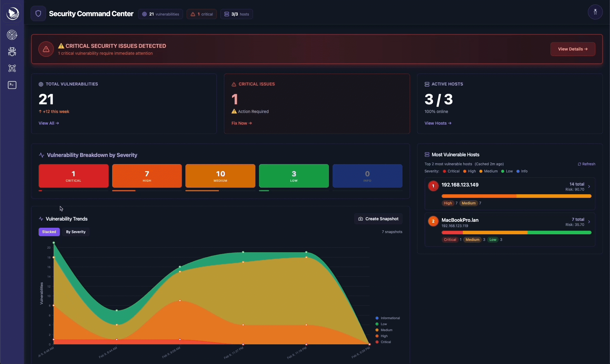Open the 21 vulnerabilities badge in header
The width and height of the screenshot is (610, 364).
tap(160, 14)
